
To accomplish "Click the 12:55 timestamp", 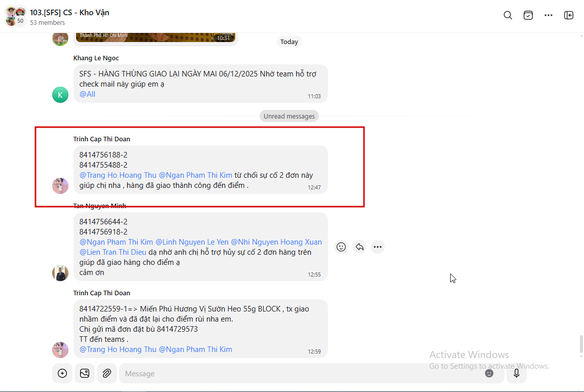I will [314, 275].
